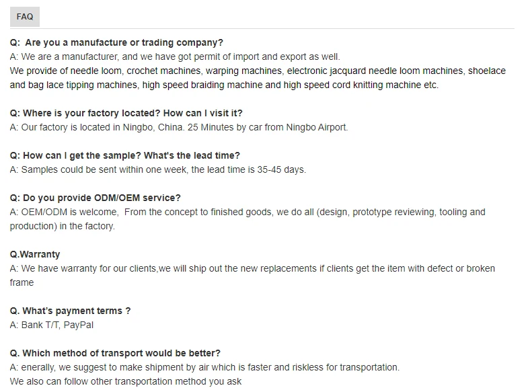Click the word "frame" under the warranty answer
The image size is (532, 392).
(x=22, y=282)
